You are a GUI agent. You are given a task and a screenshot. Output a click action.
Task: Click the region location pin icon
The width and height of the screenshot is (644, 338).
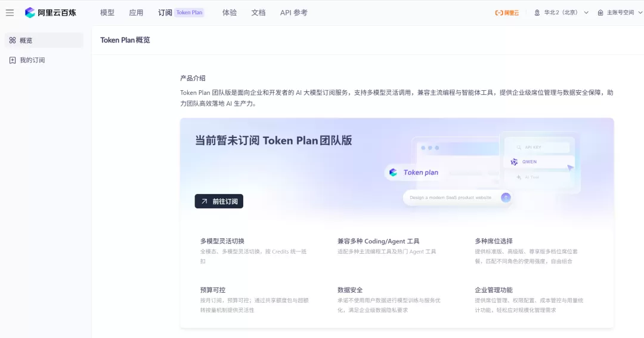point(537,13)
